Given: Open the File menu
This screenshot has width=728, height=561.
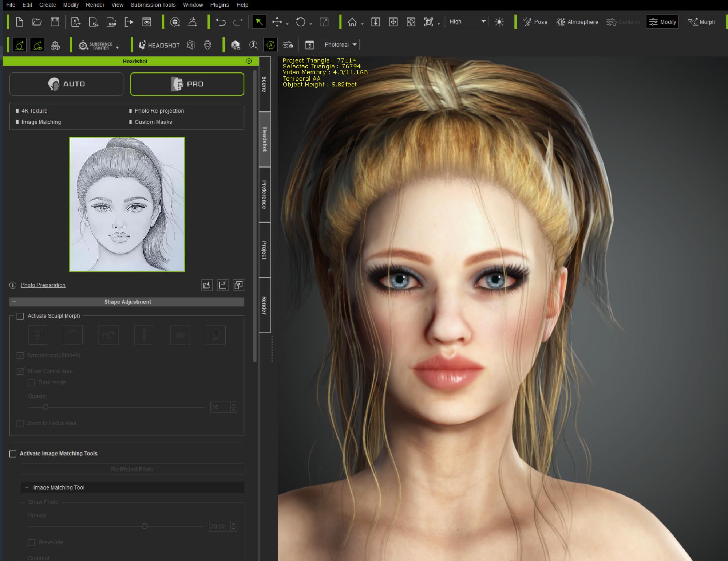Looking at the screenshot, I should [11, 5].
